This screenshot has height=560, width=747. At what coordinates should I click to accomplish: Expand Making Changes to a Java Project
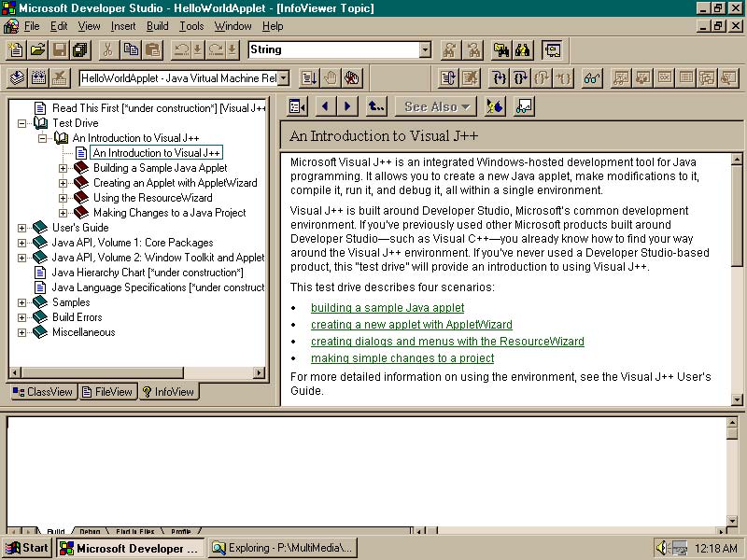pos(63,213)
